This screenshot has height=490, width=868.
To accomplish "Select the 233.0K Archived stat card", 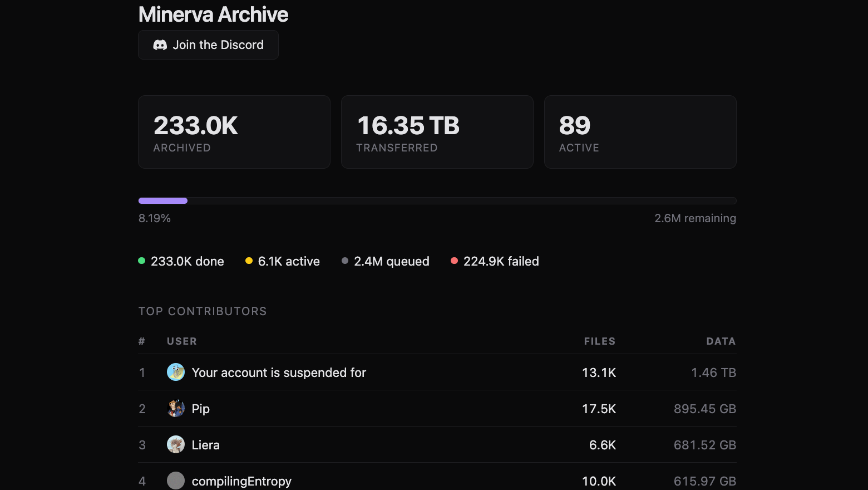I will coord(234,132).
